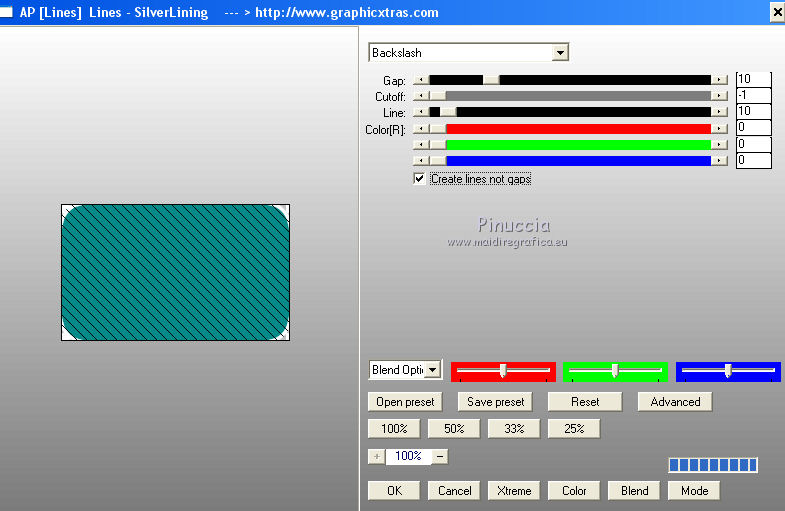Close the AP Lines dialog window
The image size is (785, 511).
(777, 12)
